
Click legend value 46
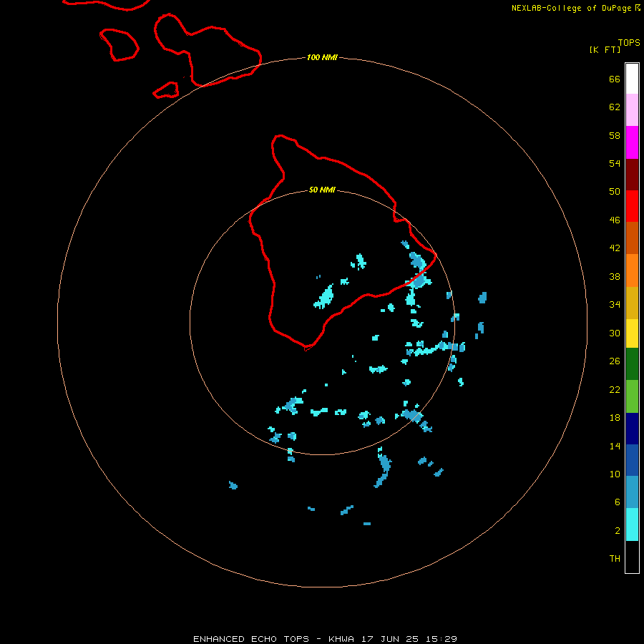coord(615,220)
